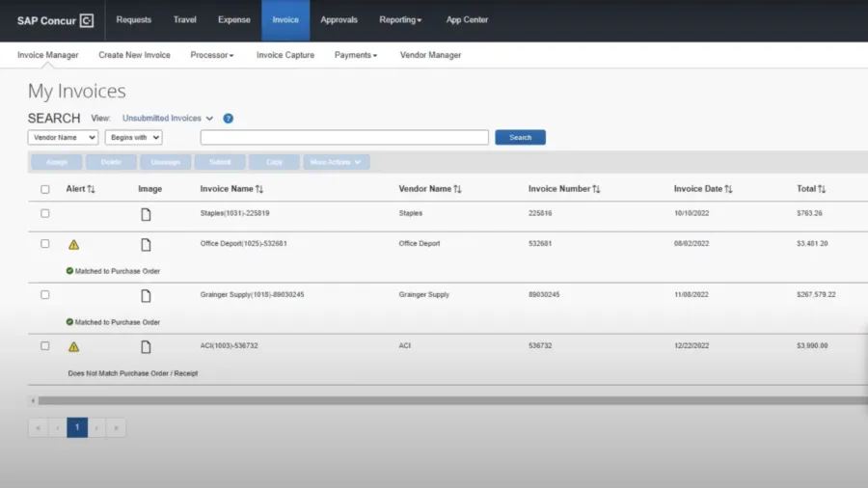Tick the select-all checkbox in table header
This screenshot has height=488, width=868.
point(44,189)
